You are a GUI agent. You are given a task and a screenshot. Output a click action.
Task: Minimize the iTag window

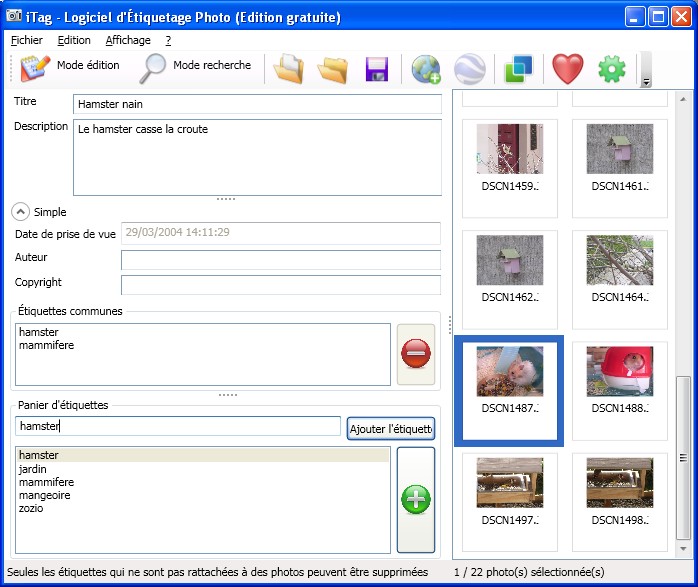point(634,17)
